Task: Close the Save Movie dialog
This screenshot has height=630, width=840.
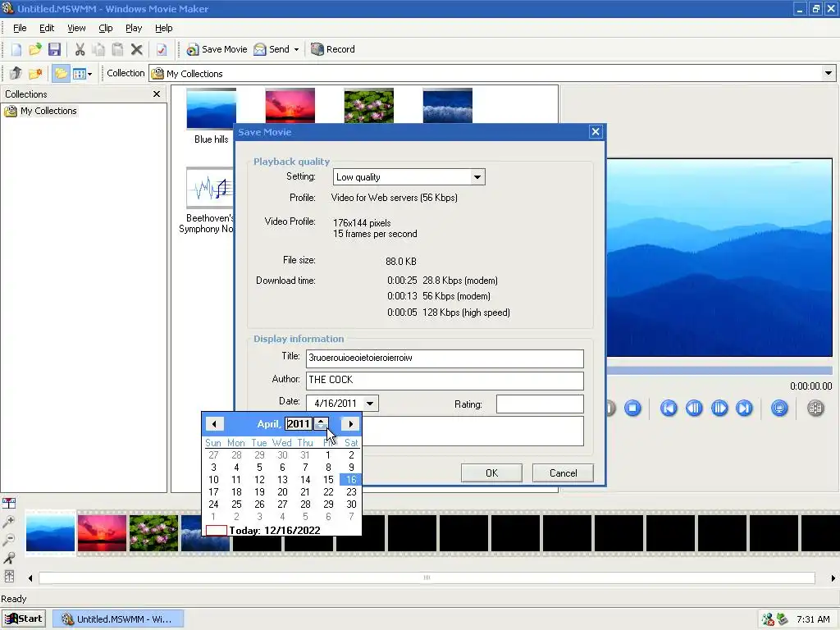Action: (x=596, y=132)
